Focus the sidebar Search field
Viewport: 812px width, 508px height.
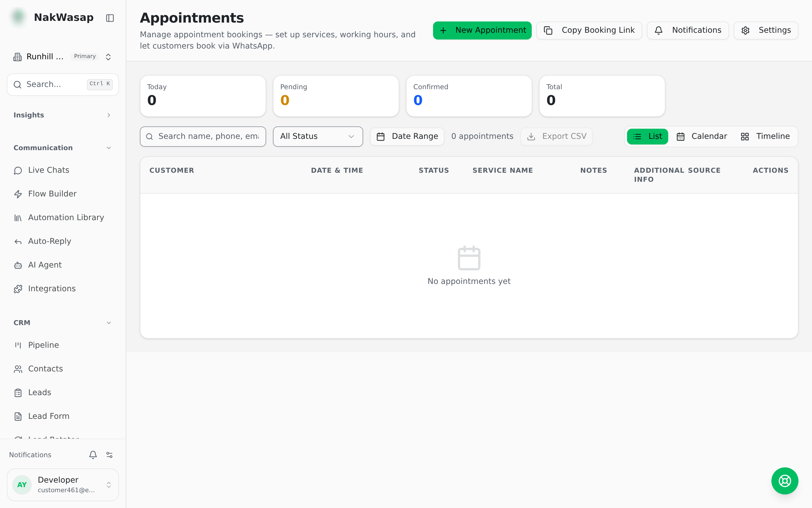pyautogui.click(x=63, y=84)
